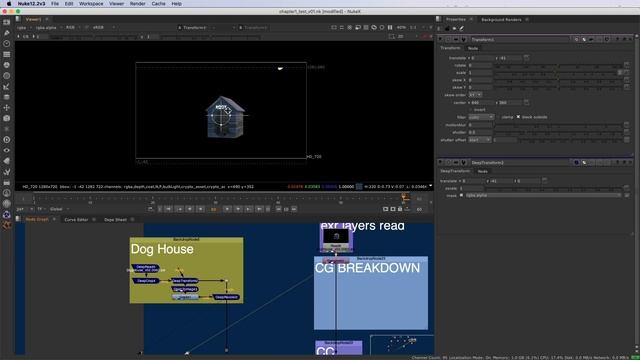Open the Workspace menu

(x=91, y=4)
